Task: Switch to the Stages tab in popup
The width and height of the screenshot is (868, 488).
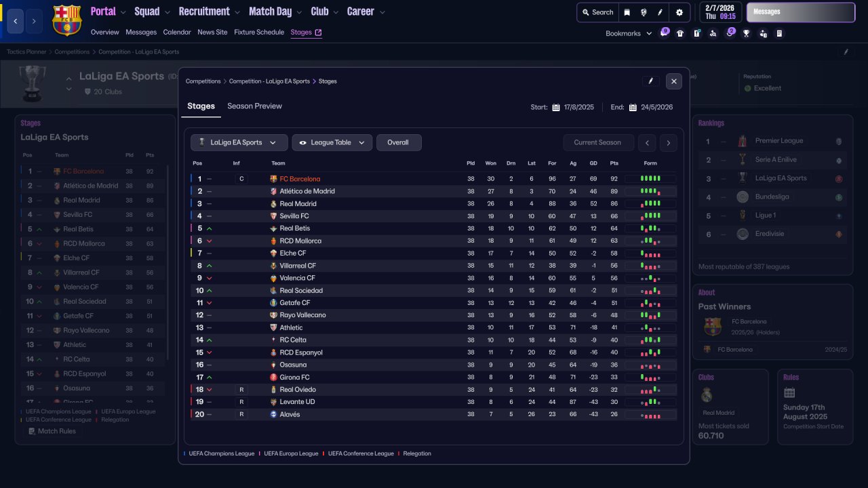Action: pos(201,106)
